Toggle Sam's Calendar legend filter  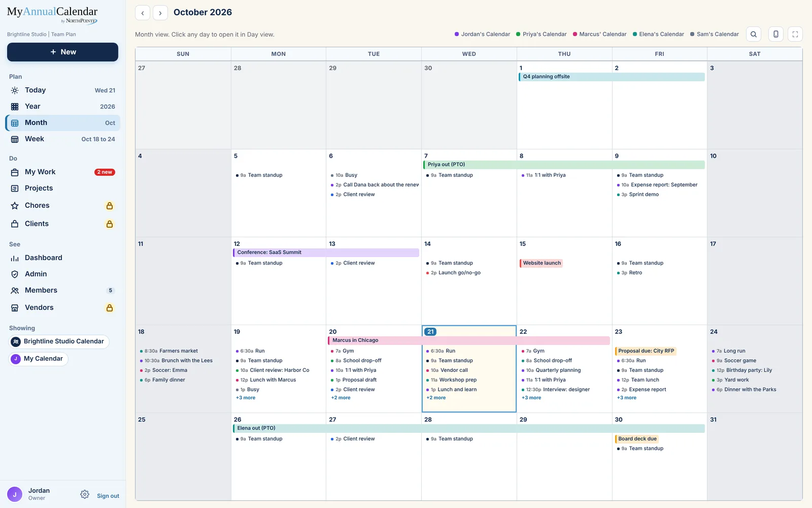pos(714,35)
